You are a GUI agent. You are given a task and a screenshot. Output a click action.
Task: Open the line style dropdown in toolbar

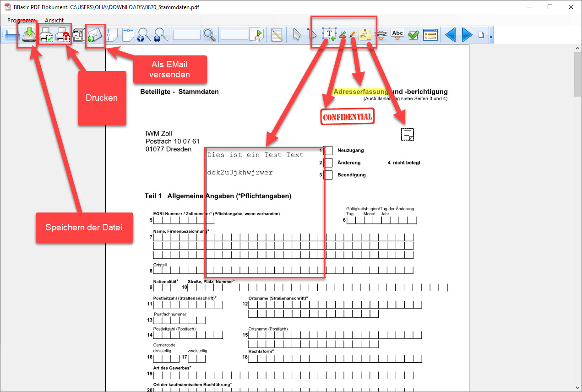click(x=381, y=35)
